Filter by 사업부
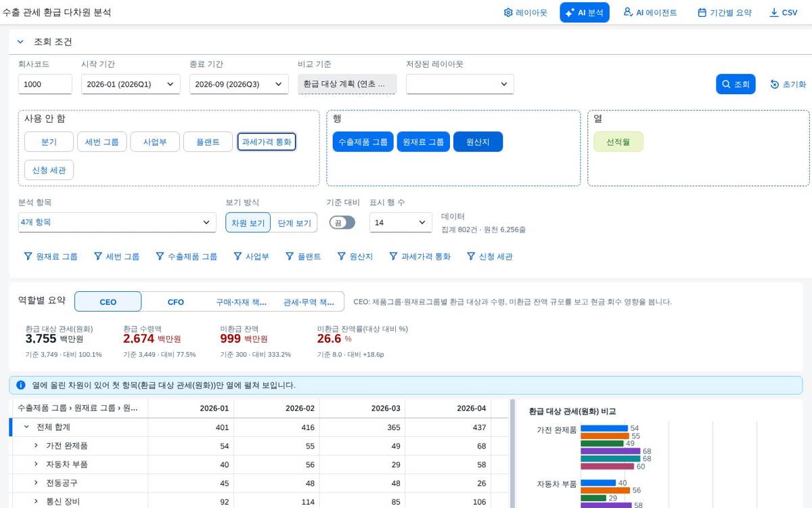812x508 pixels. pyautogui.click(x=251, y=257)
